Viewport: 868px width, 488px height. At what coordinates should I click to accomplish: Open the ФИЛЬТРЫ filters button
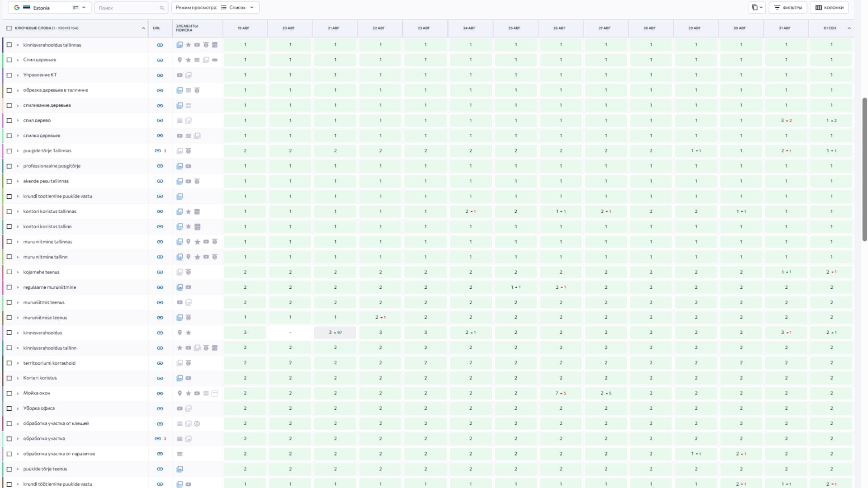coord(788,8)
